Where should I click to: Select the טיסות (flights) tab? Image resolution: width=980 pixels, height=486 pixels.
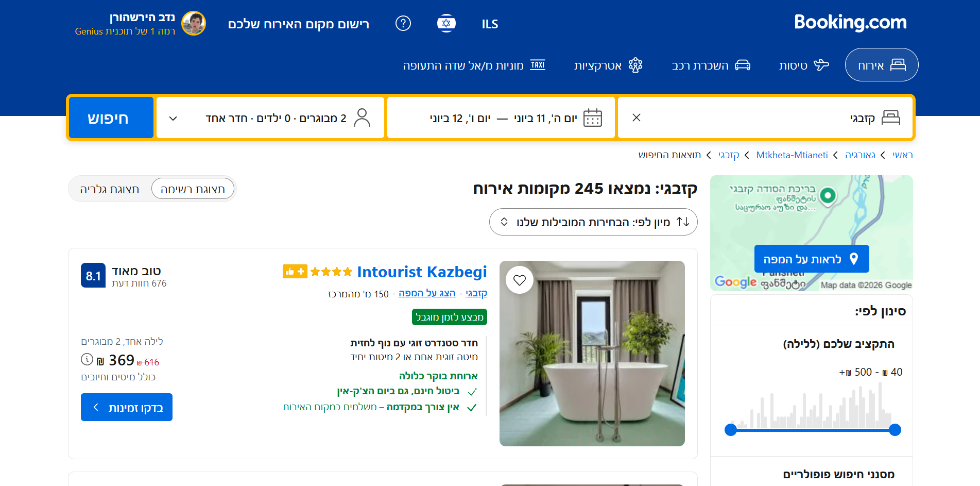point(804,65)
